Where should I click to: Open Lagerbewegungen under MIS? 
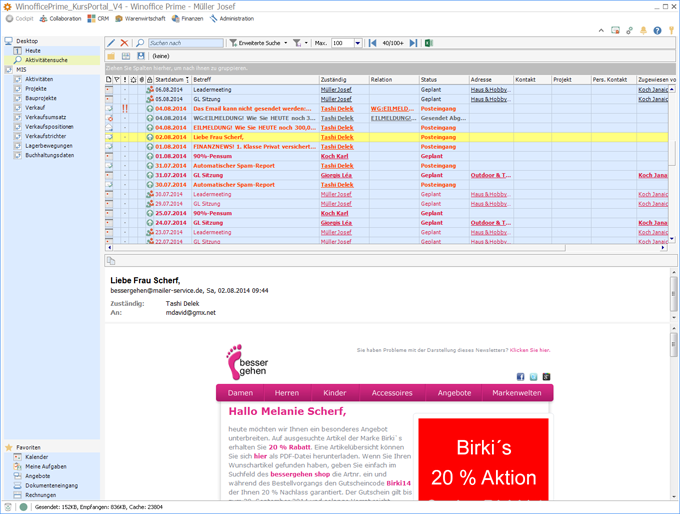point(49,146)
